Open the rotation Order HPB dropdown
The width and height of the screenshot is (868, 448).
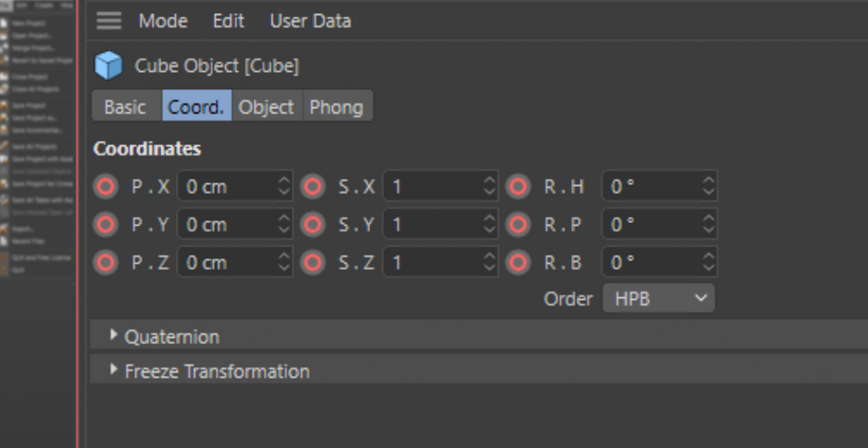pos(658,298)
